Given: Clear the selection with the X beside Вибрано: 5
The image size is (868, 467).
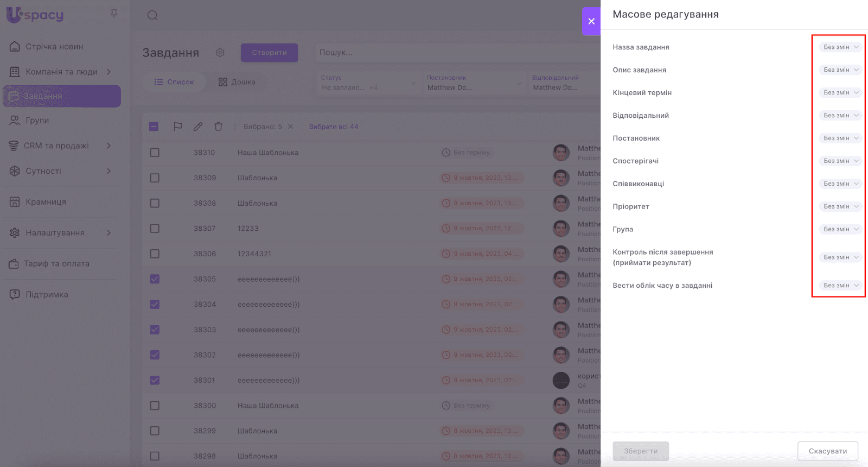Looking at the screenshot, I should coord(290,127).
